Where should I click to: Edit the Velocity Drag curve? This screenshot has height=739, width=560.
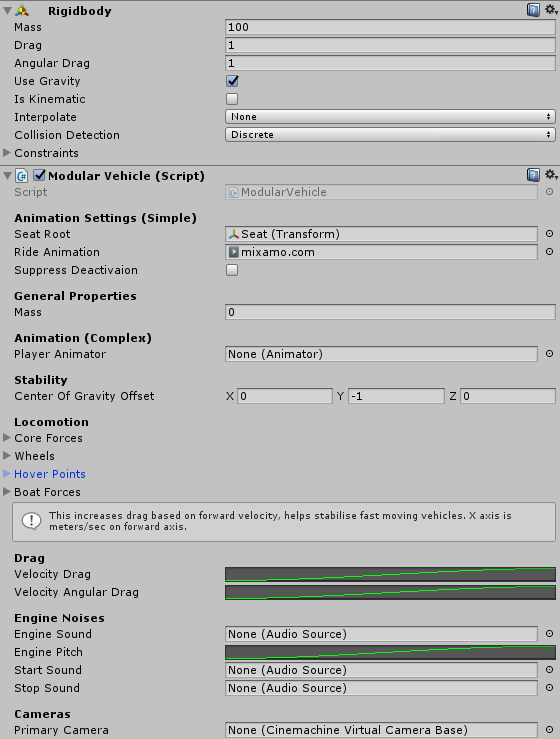click(x=390, y=574)
